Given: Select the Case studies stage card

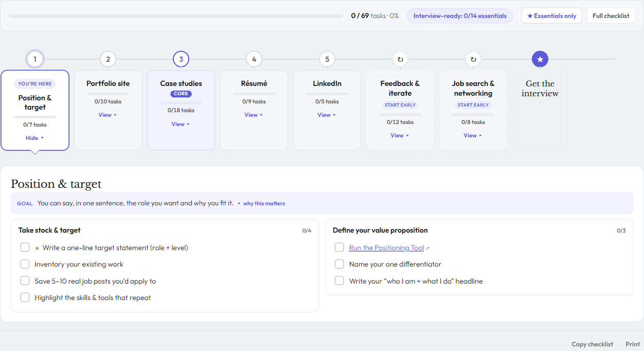Looking at the screenshot, I should coord(181,110).
